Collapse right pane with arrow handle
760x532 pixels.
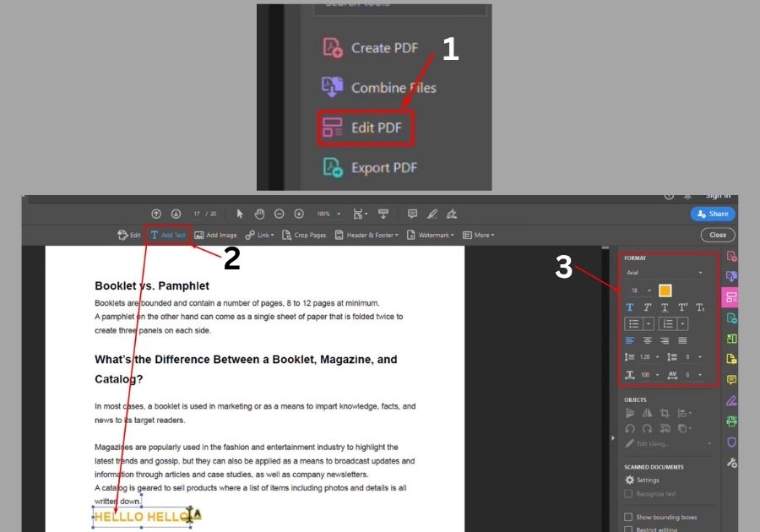coord(613,438)
